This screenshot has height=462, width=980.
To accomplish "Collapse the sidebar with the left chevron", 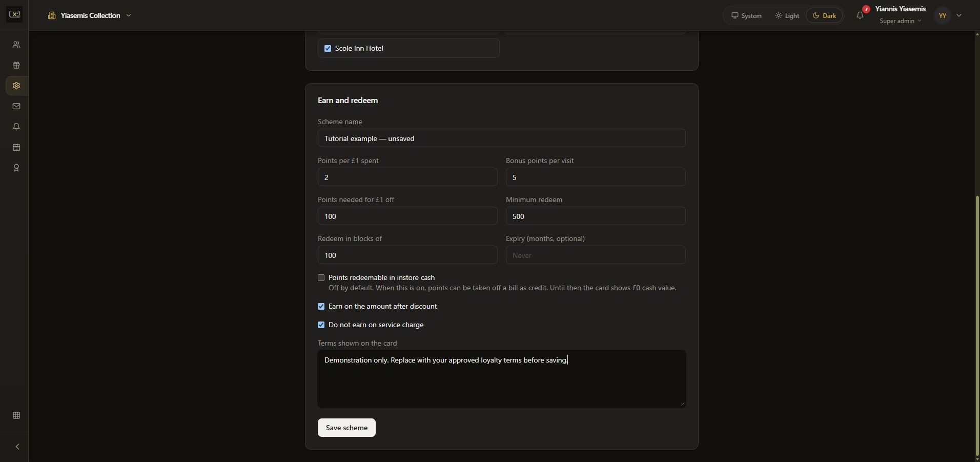I will 17,447.
